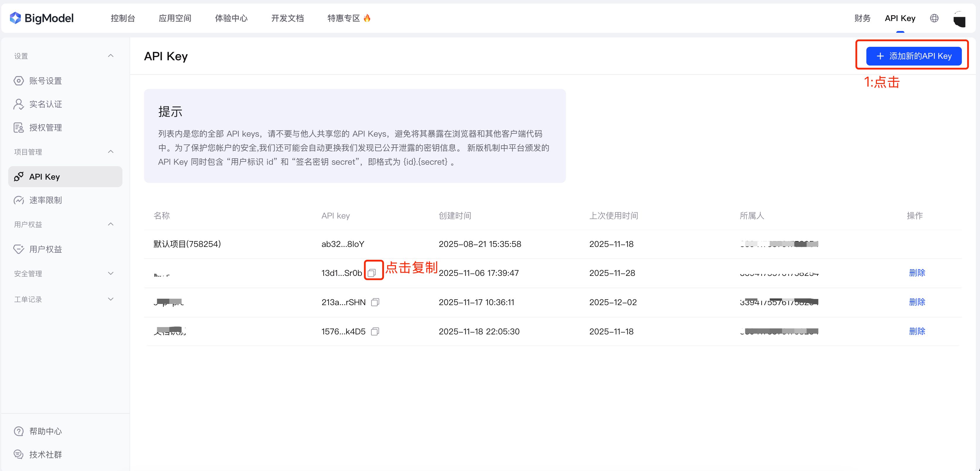
Task: Open 财务 in the header
Action: tap(862, 18)
